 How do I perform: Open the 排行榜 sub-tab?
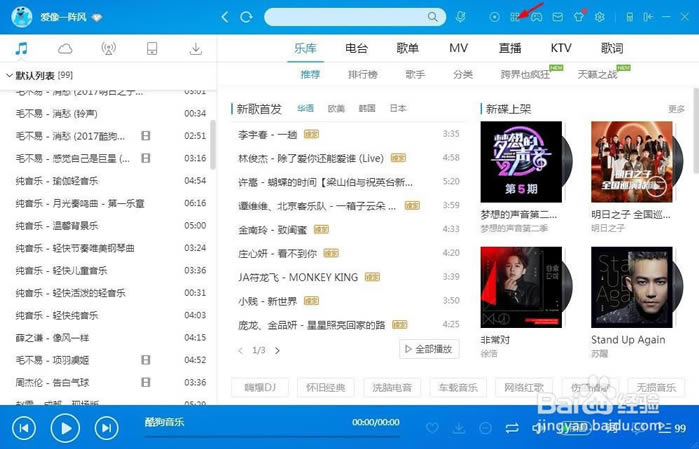363,74
